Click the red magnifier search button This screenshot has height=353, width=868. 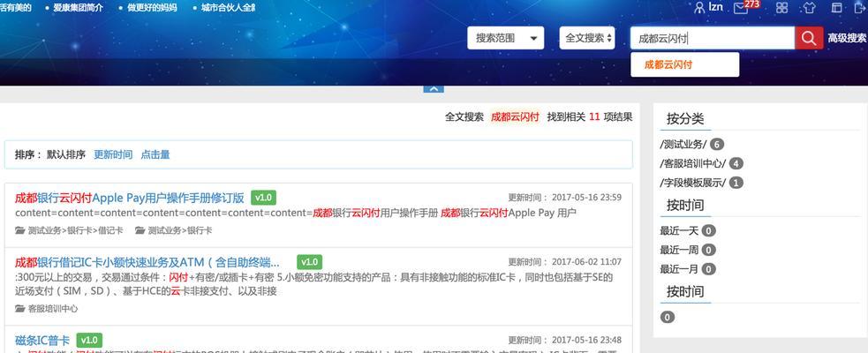809,38
